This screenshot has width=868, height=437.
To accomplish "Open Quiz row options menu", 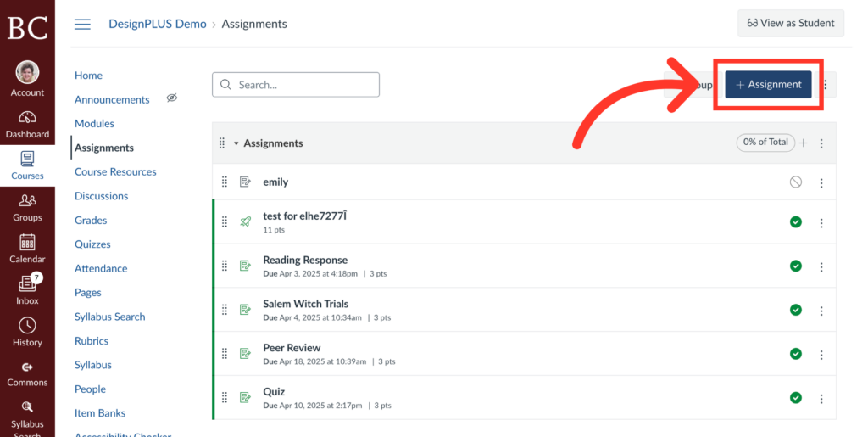I will (821, 398).
